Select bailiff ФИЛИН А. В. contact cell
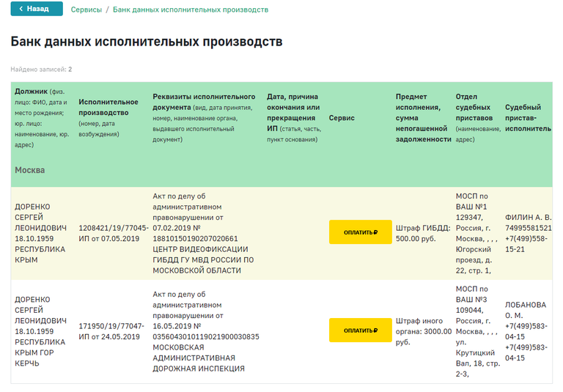This screenshot has height=392, width=563. coord(528,233)
